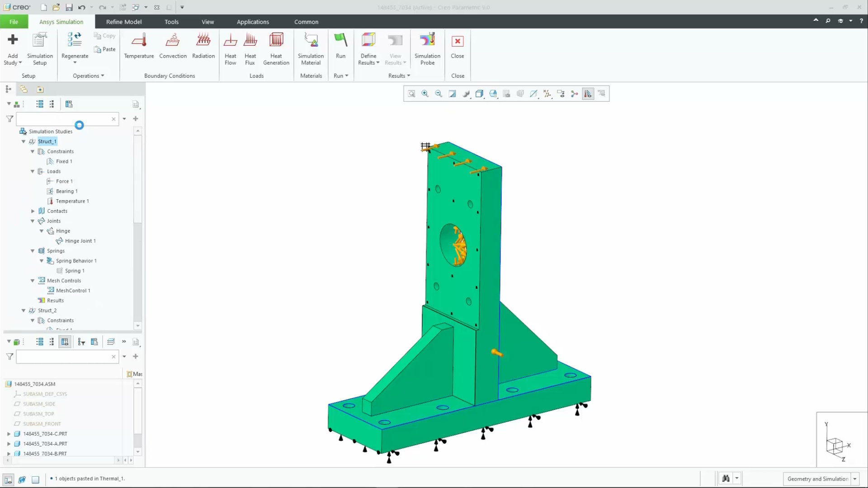Open the Geometry and Simulation selection filter dropdown
868x488 pixels.
click(x=855, y=479)
